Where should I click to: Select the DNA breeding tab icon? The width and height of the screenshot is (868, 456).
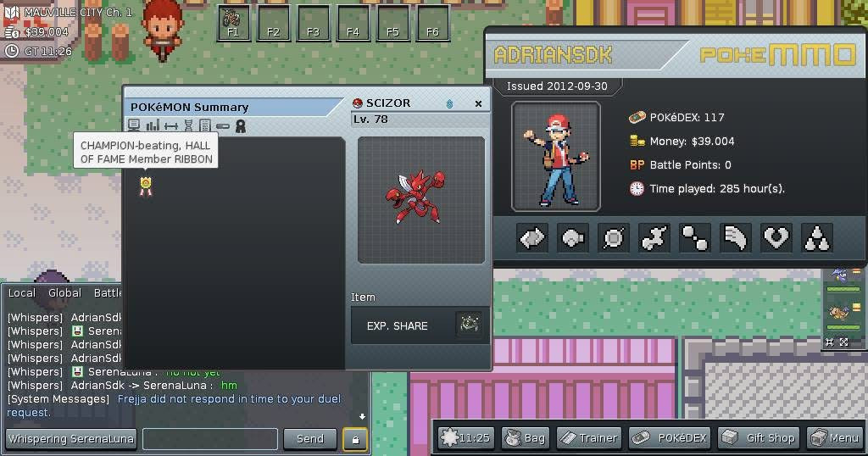(188, 126)
